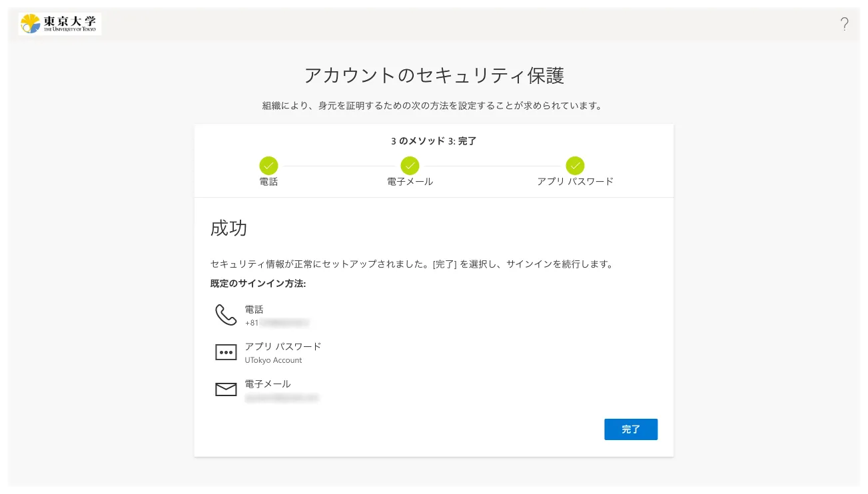Click green checkmark above 電話 step
The width and height of the screenshot is (868, 494).
[x=268, y=165]
